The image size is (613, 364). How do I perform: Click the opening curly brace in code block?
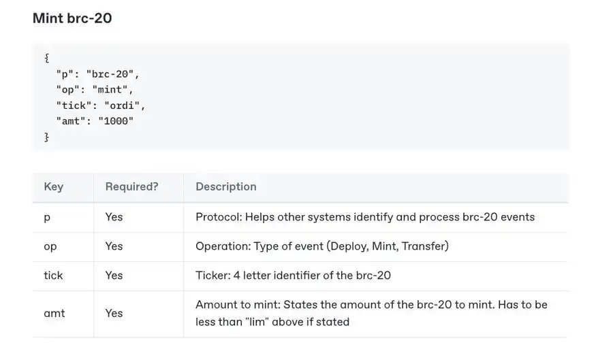pyautogui.click(x=46, y=59)
